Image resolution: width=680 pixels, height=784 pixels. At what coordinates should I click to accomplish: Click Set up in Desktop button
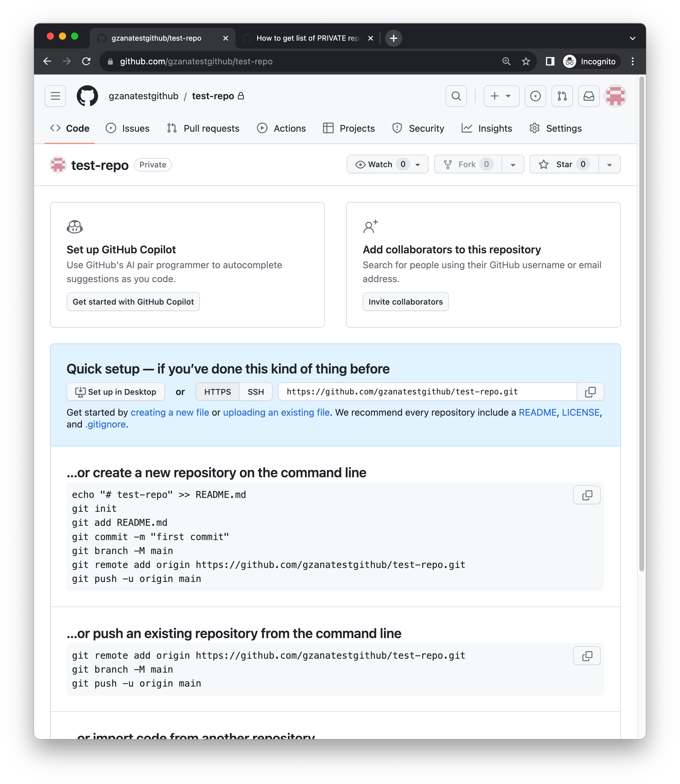pos(116,392)
